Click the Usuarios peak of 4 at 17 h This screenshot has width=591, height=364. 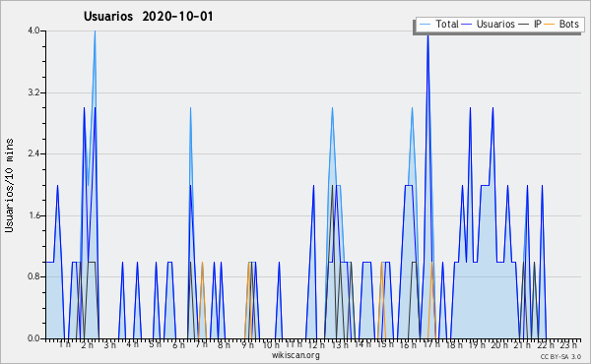coord(427,35)
